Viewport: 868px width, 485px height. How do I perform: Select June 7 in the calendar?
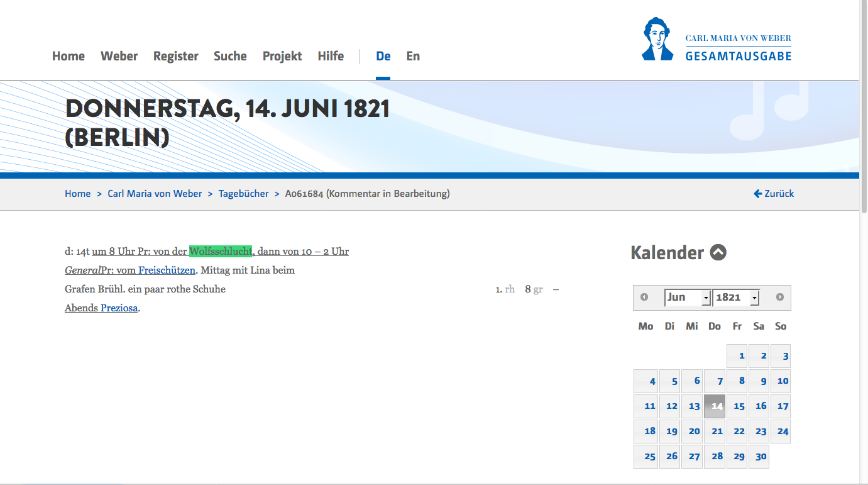715,381
